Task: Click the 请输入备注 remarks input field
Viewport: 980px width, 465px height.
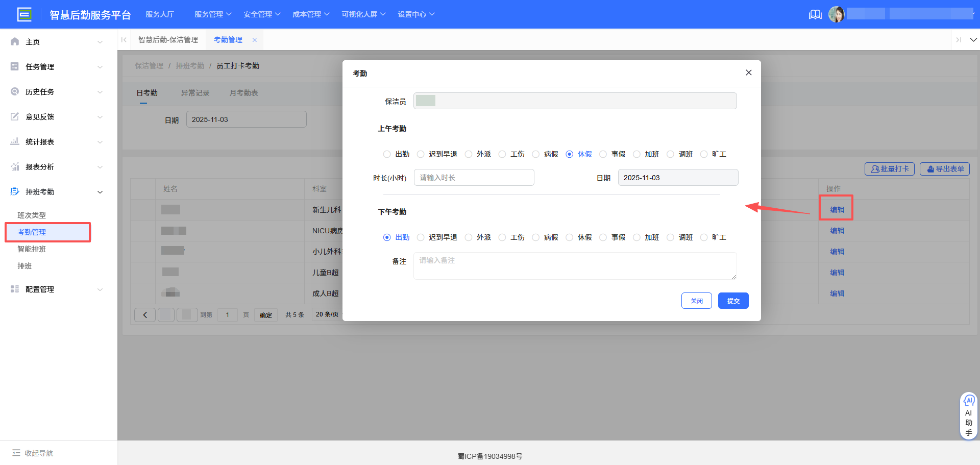Action: click(x=575, y=265)
